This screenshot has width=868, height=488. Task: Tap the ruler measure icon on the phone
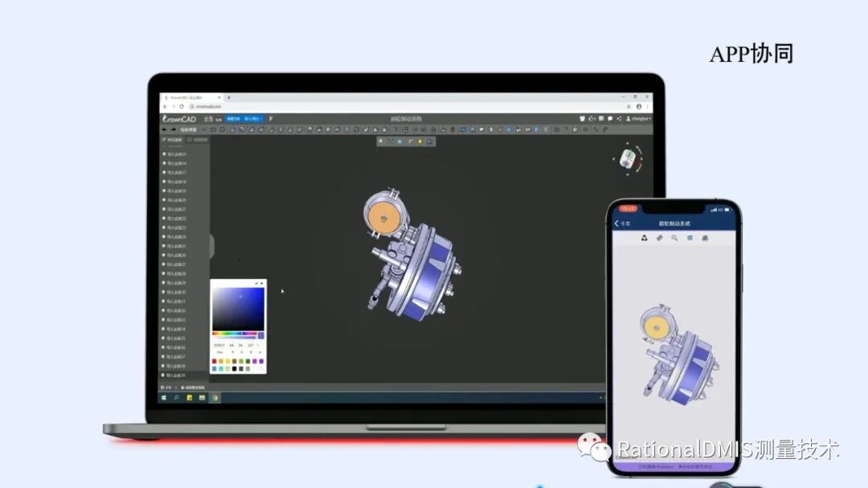tap(659, 238)
